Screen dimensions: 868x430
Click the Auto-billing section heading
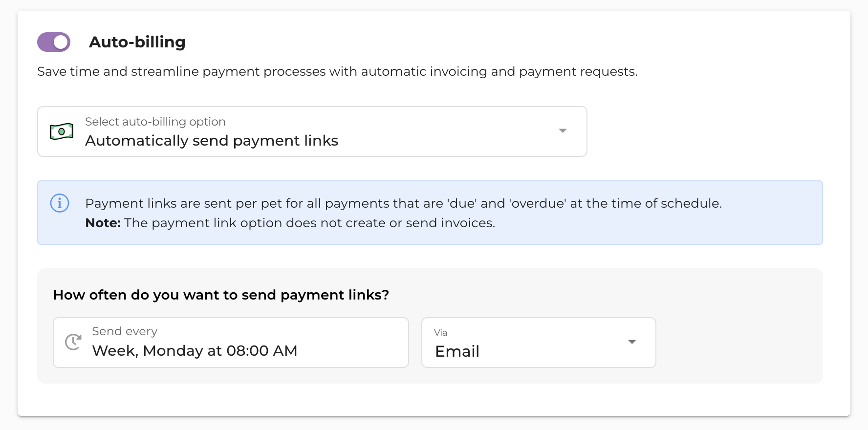pos(137,42)
